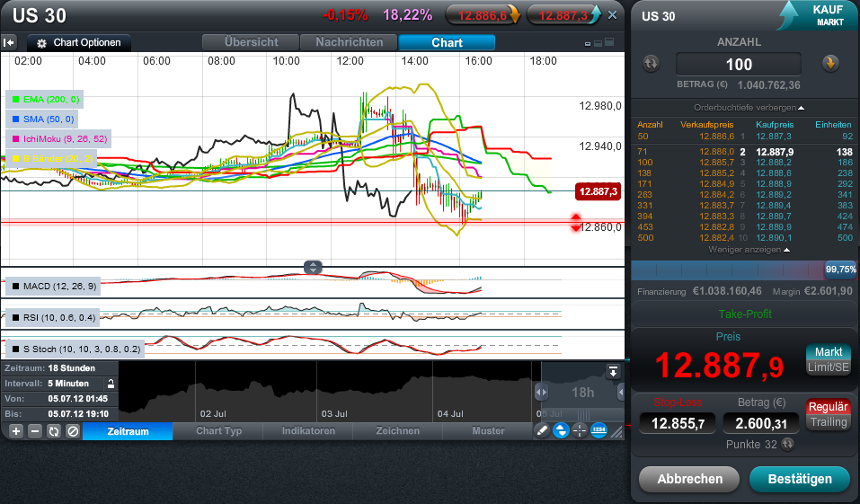Click the Stop-Loss label
Viewport: 860px width, 504px height.
point(678,402)
